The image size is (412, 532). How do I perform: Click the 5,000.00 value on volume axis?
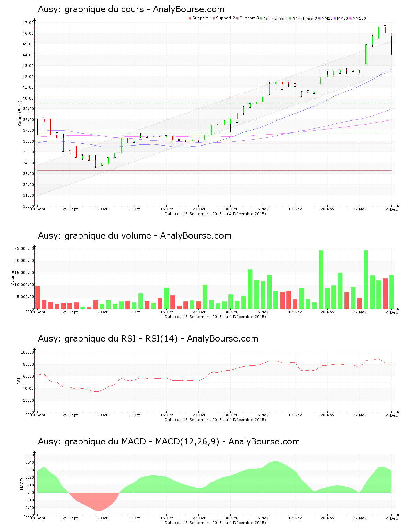[25, 297]
